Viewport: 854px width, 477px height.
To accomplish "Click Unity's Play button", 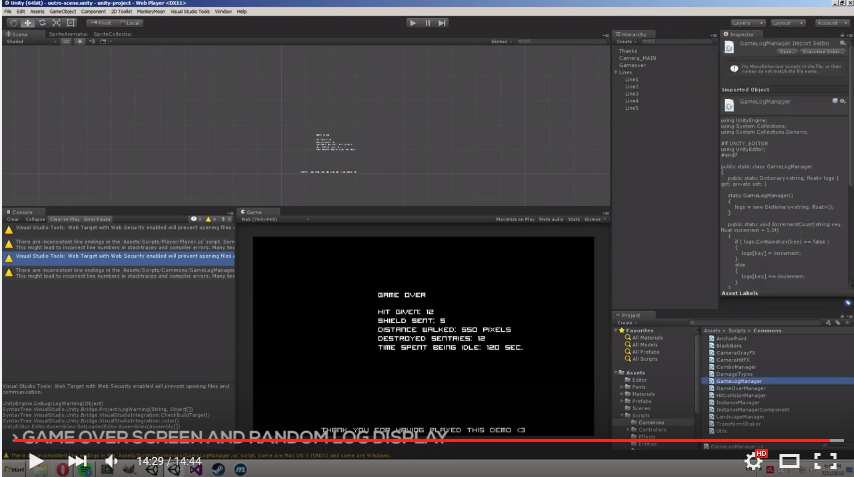I will (x=413, y=23).
